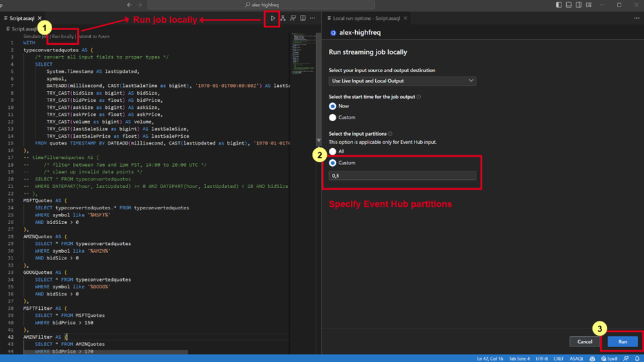Click 'GOOGQuotes AS (' on line 33
Image resolution: width=644 pixels, height=362 pixels.
45,272
